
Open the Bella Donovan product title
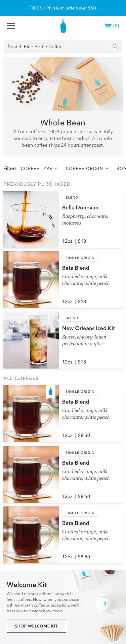pyautogui.click(x=80, y=208)
